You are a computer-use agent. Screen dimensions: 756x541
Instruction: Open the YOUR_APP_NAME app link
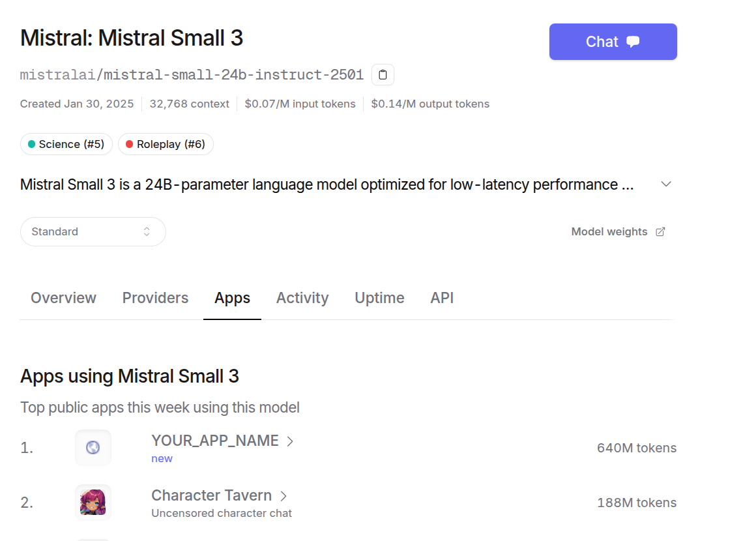click(215, 441)
